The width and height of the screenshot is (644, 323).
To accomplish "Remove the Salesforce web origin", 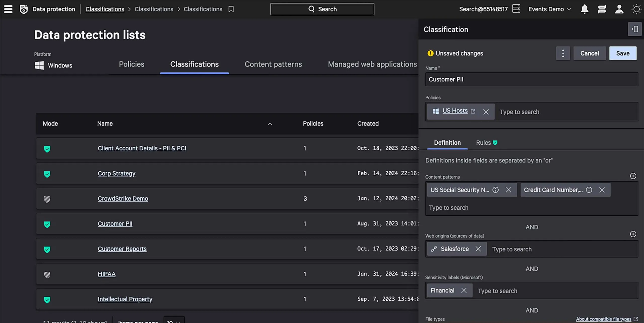I will [x=478, y=249].
